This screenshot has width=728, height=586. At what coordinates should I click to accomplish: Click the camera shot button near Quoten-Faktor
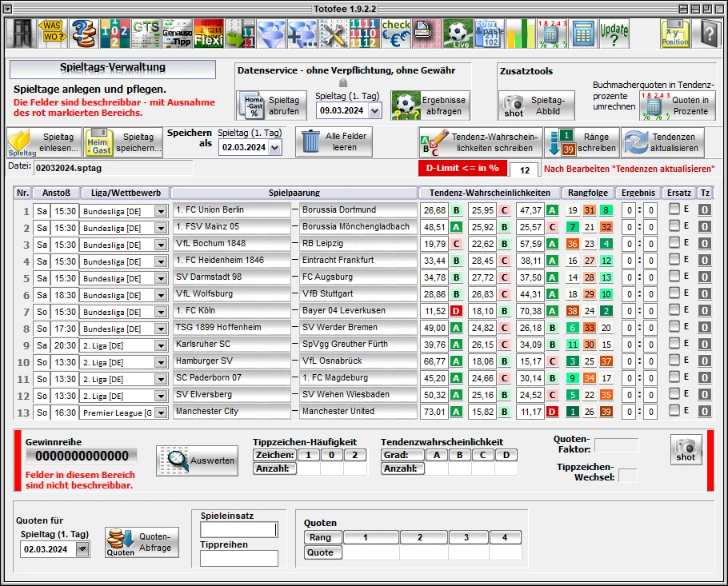click(686, 449)
